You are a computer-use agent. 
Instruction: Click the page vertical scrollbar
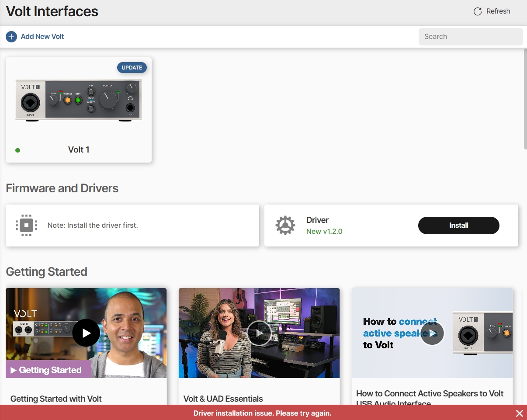tap(525, 101)
